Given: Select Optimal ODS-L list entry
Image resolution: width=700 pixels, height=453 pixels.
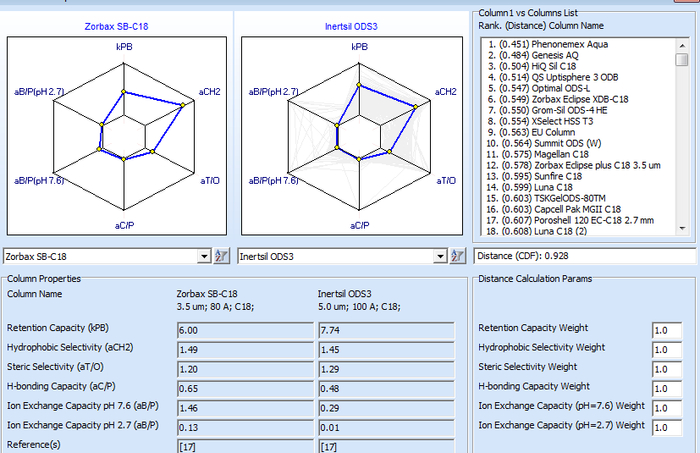Looking at the screenshot, I should 539,88.
